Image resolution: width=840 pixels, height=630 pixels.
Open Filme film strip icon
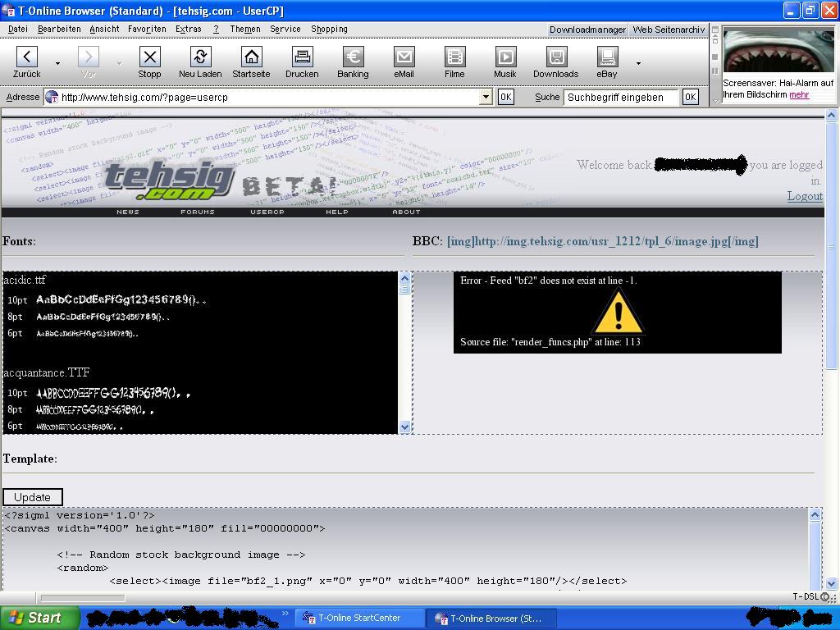(x=454, y=57)
